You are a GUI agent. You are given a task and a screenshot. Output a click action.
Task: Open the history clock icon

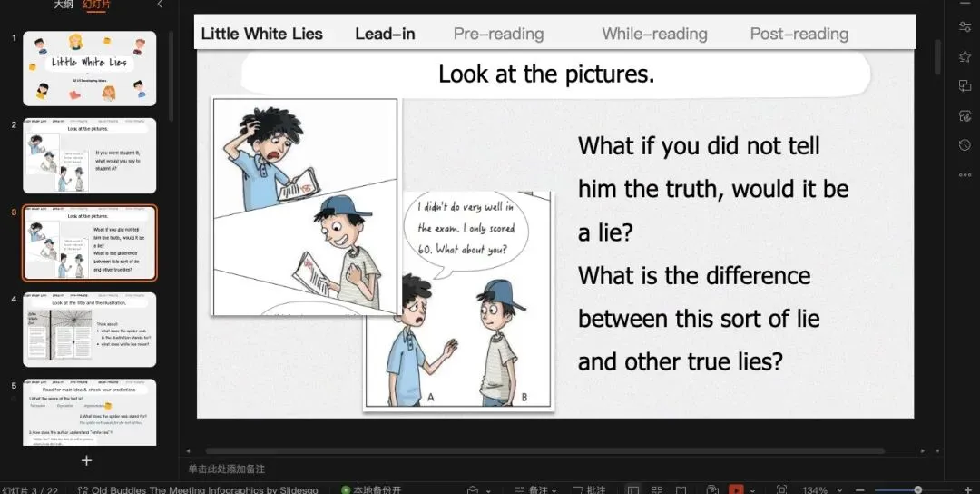[x=965, y=145]
